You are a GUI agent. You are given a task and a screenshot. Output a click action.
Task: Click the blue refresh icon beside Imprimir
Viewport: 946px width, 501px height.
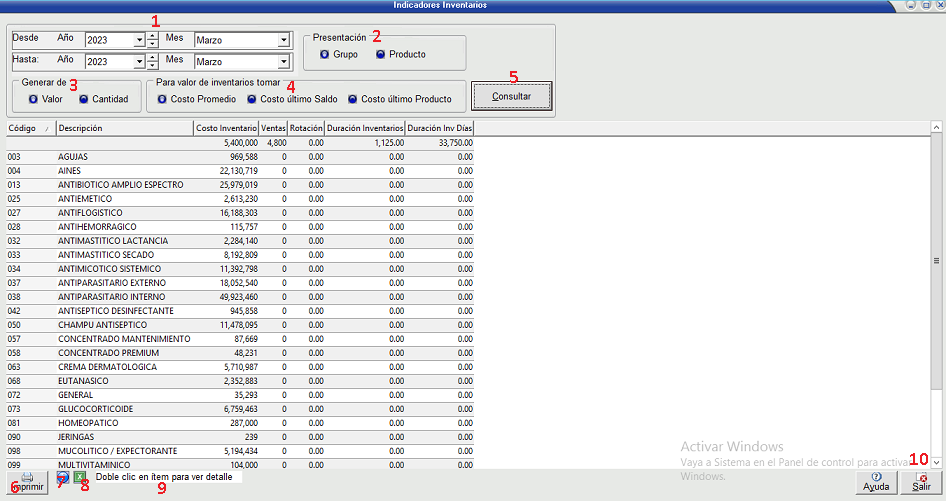pyautogui.click(x=63, y=479)
